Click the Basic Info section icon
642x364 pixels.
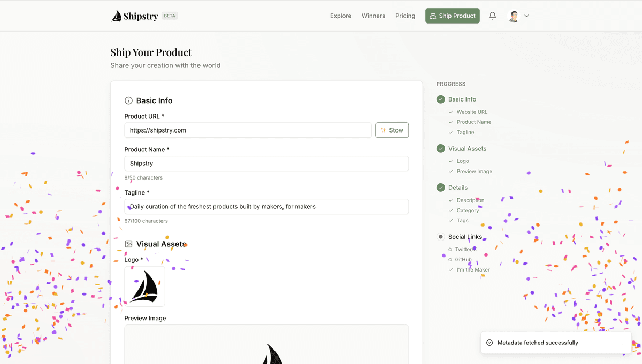pyautogui.click(x=128, y=100)
